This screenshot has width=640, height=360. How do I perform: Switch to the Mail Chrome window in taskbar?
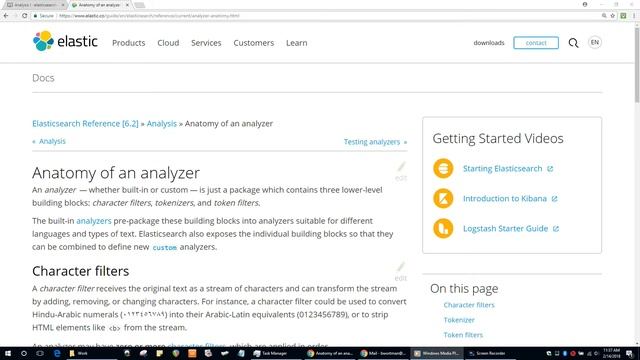[x=383, y=353]
